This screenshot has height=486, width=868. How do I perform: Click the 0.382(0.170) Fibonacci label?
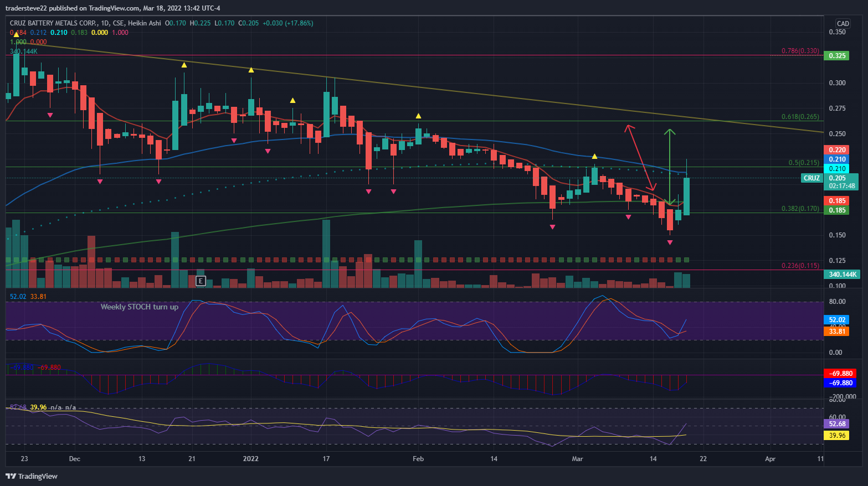click(x=800, y=209)
